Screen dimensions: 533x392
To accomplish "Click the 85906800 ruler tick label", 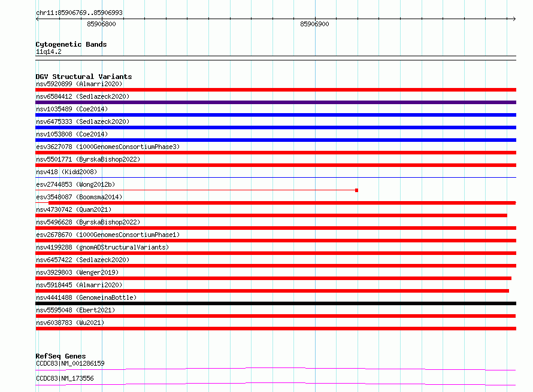I will click(101, 24).
